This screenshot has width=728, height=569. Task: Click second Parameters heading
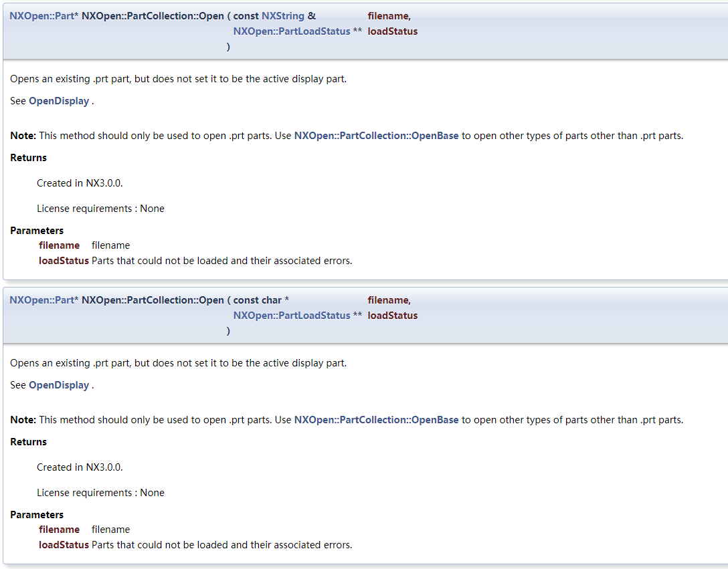(37, 514)
